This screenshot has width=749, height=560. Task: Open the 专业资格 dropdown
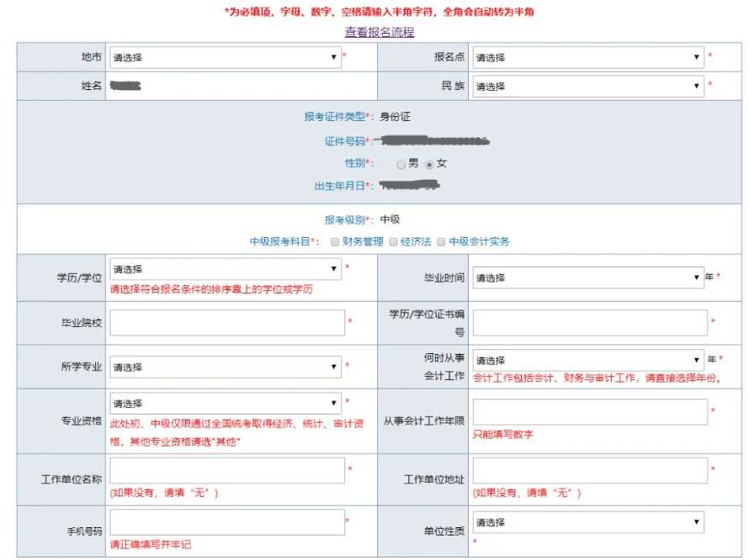click(226, 404)
